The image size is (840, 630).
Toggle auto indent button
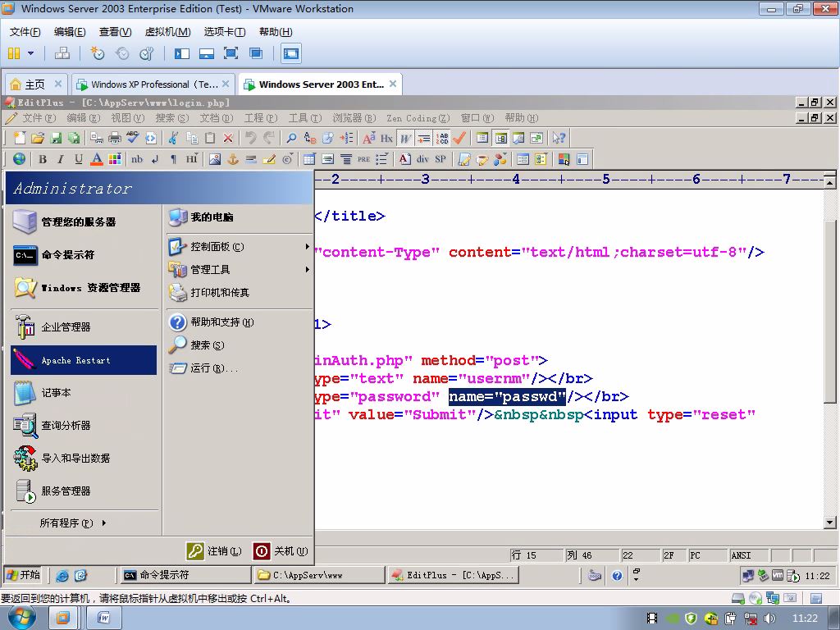pos(424,138)
